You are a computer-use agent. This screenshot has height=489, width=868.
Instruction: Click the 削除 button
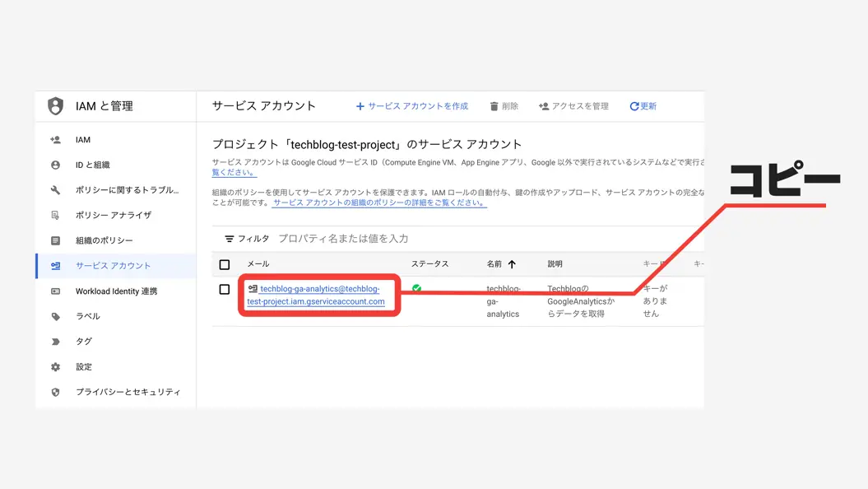(x=504, y=106)
